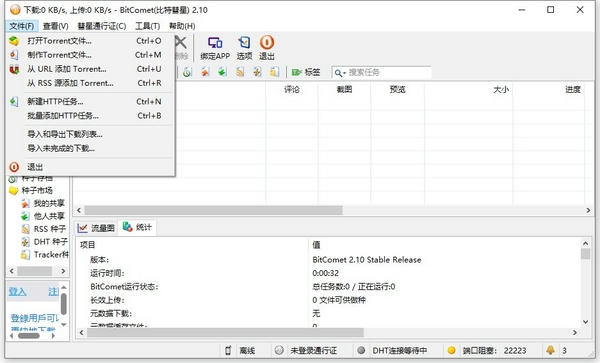This screenshot has height=363, width=600.
Task: Choose 新建HTTP任务 menu entry
Action: point(91,101)
